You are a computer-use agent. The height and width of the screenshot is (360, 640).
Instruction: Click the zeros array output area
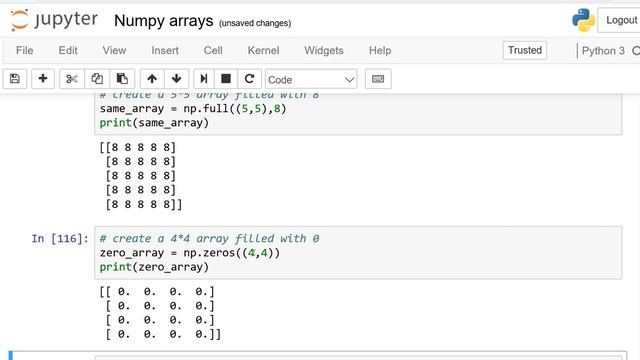160,313
